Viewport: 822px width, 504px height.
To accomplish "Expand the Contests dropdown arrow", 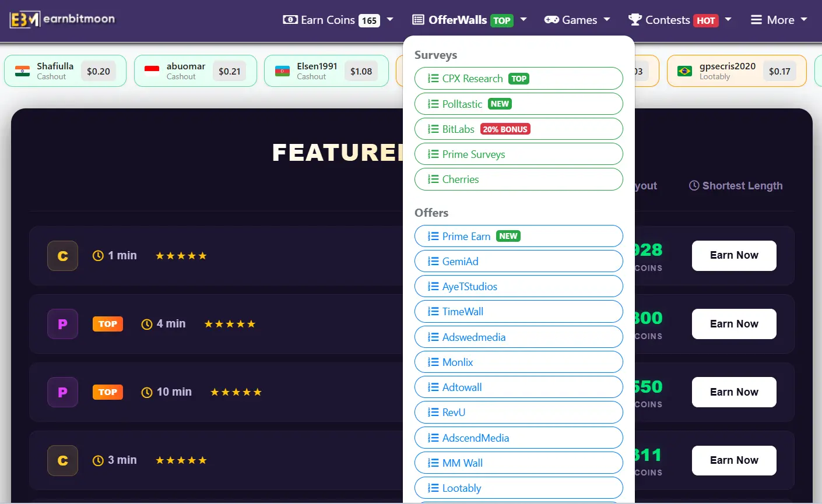I will pyautogui.click(x=728, y=20).
